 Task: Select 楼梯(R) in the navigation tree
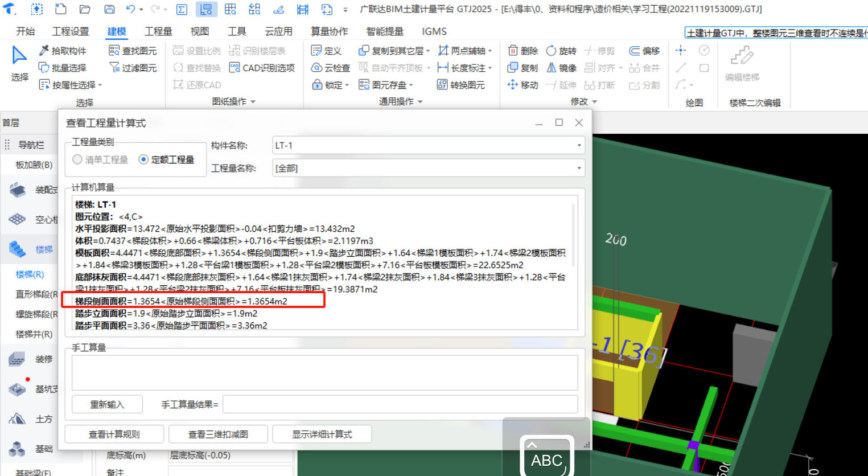(30, 274)
